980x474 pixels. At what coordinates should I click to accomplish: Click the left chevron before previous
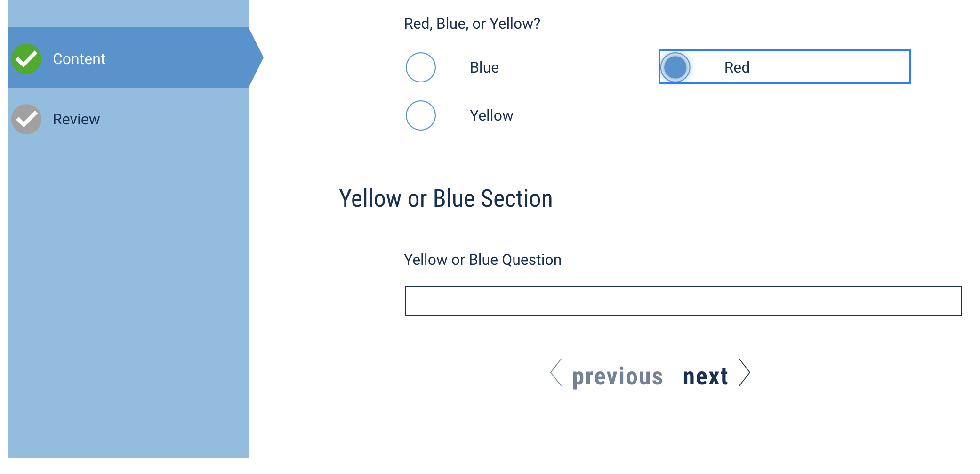(x=556, y=373)
